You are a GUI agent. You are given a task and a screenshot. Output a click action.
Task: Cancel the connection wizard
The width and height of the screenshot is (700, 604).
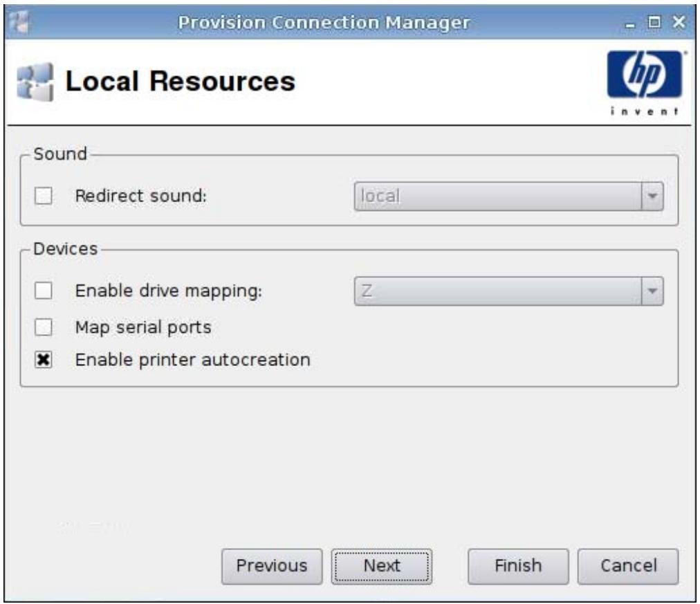[x=628, y=566]
